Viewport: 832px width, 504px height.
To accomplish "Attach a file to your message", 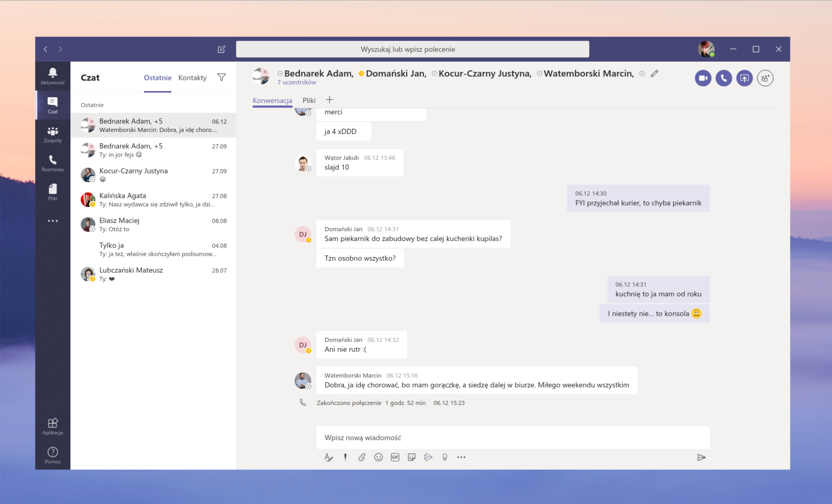I will coord(362,457).
